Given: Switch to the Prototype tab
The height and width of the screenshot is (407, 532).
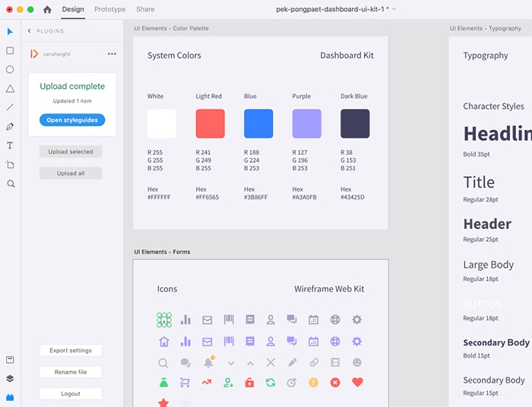Looking at the screenshot, I should point(109,9).
